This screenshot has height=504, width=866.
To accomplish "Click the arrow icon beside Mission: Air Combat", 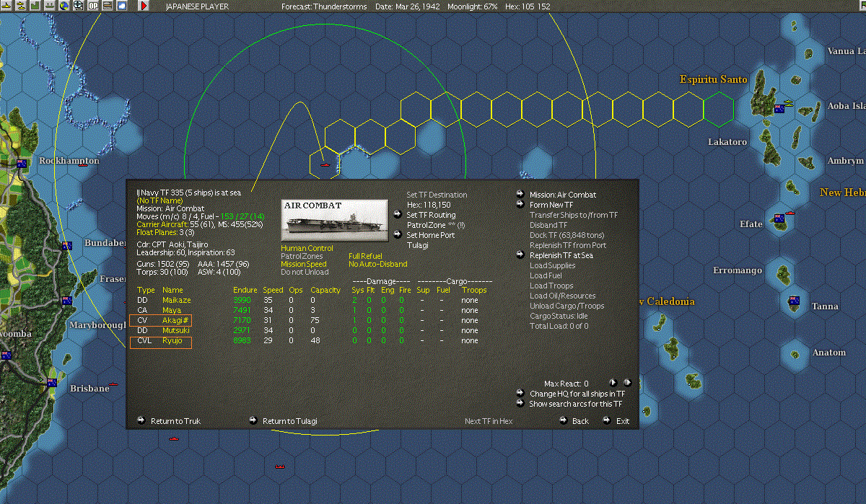I will (x=520, y=194).
